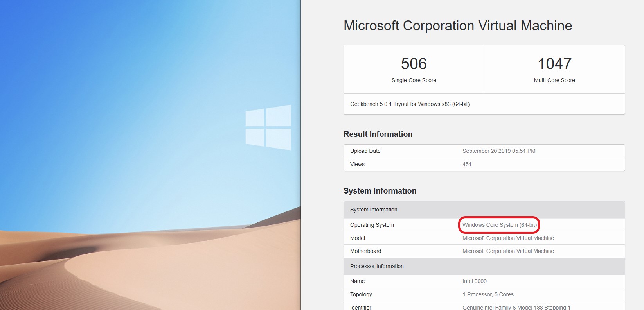Click 'GenuineIntel Family 6 Model 138 Stepping 1'
The image size is (644, 310).
pyautogui.click(x=516, y=307)
